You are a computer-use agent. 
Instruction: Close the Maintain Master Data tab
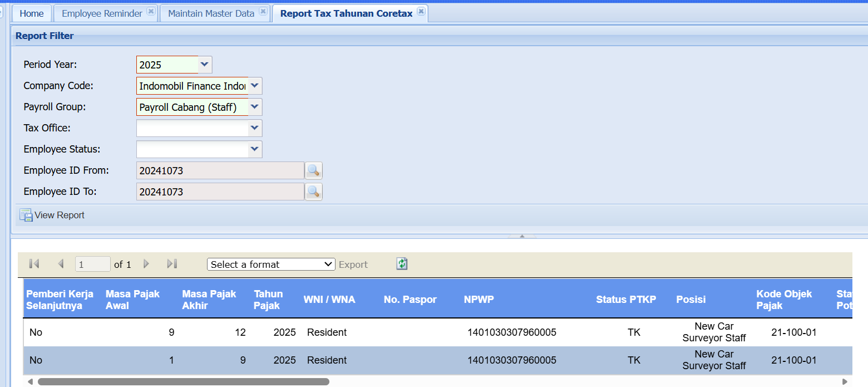[263, 12]
